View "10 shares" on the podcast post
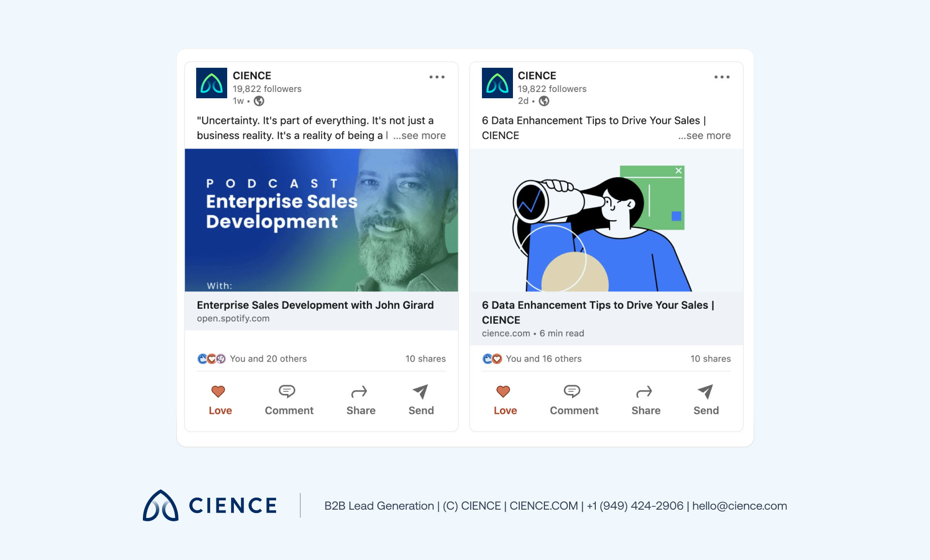The image size is (930, 560). point(425,359)
